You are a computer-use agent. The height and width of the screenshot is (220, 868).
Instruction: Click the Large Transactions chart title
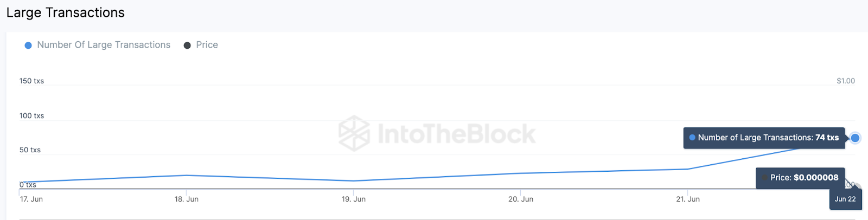pyautogui.click(x=66, y=12)
